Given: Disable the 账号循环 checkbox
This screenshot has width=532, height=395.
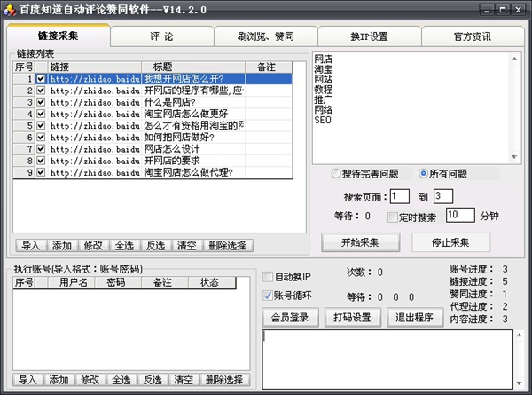Looking at the screenshot, I should [269, 296].
